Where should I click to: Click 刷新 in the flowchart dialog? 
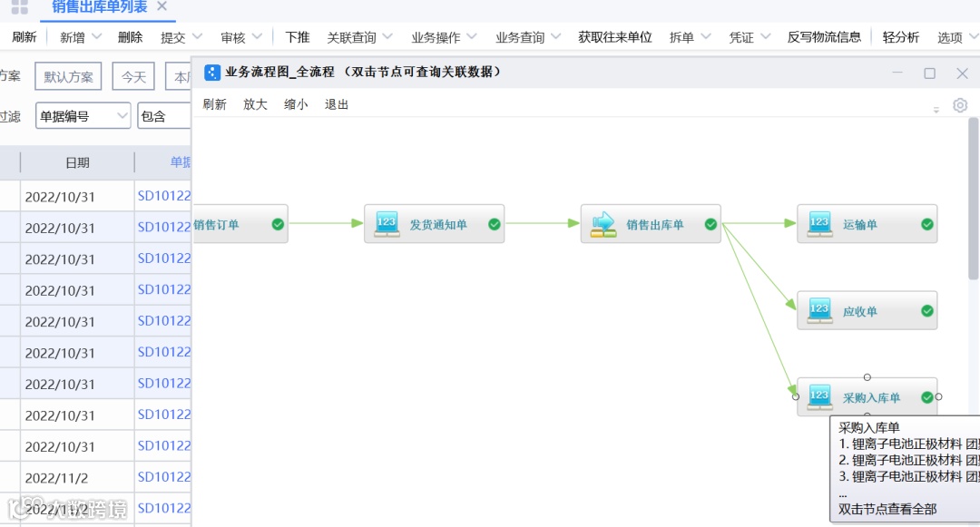214,104
